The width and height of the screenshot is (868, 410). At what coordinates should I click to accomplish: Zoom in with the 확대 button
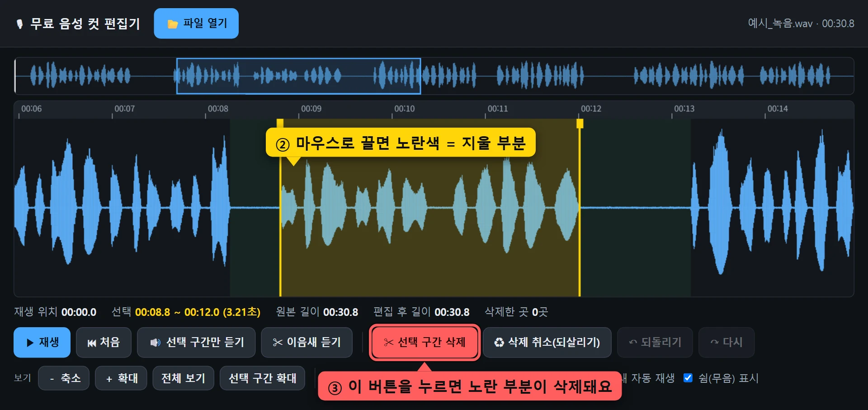point(121,378)
